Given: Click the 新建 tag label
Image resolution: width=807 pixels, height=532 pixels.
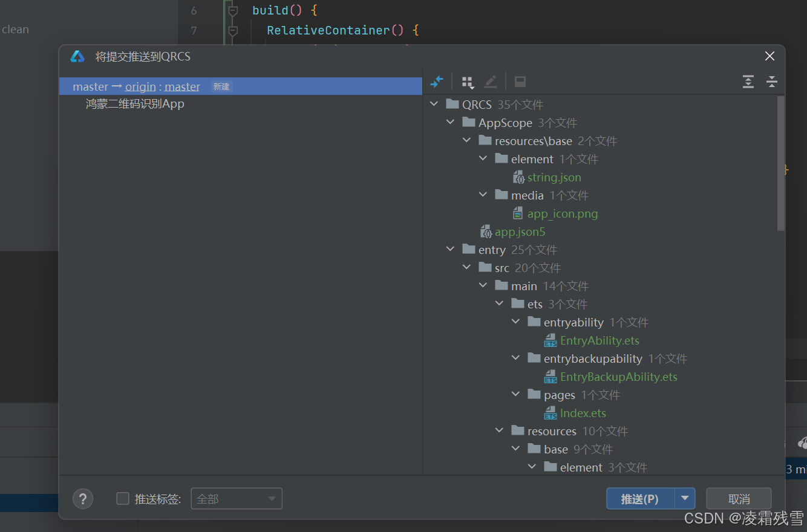Looking at the screenshot, I should tap(221, 86).
